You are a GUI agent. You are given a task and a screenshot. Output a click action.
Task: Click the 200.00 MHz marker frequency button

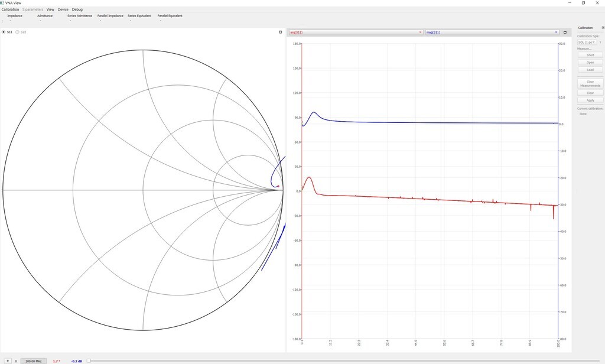point(34,361)
